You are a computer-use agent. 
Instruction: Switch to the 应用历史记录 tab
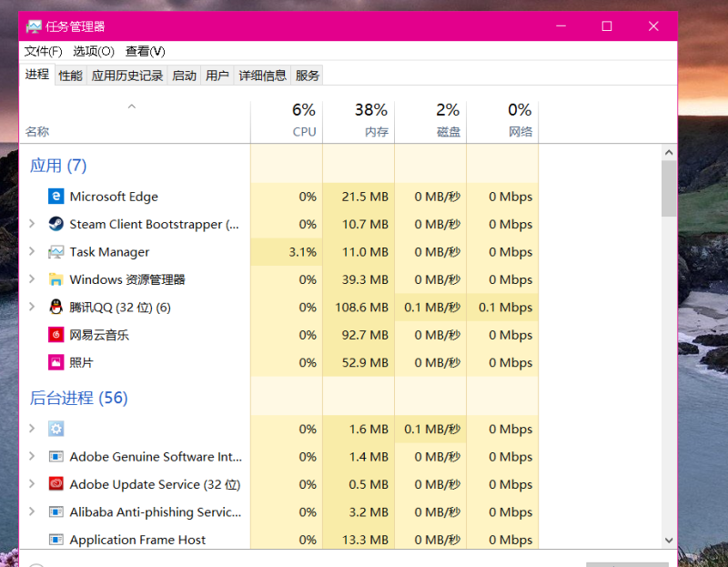[127, 76]
